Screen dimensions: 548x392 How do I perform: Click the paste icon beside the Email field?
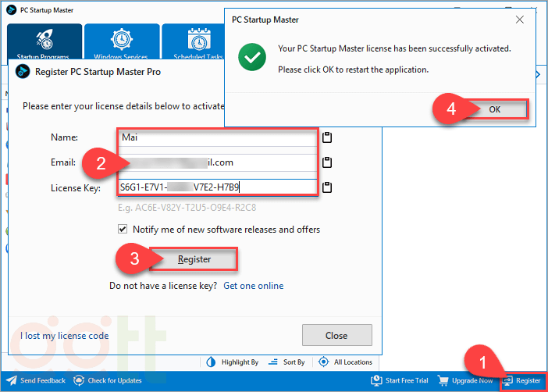[x=328, y=163]
